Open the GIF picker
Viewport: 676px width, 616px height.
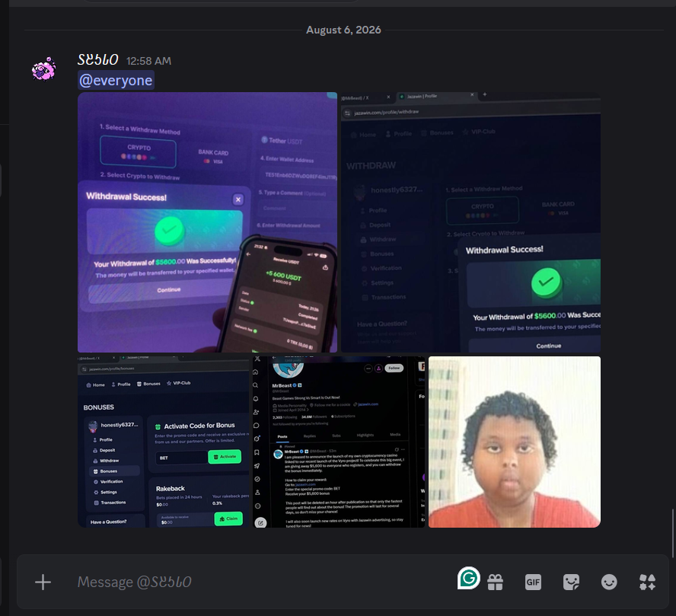click(x=533, y=582)
